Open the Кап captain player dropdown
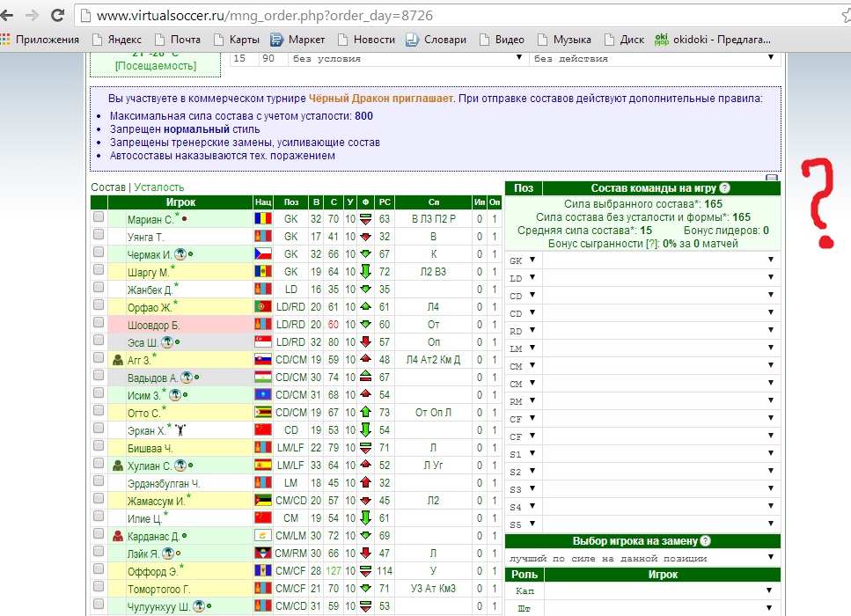Viewport: 851px width, 616px height. pos(661,590)
